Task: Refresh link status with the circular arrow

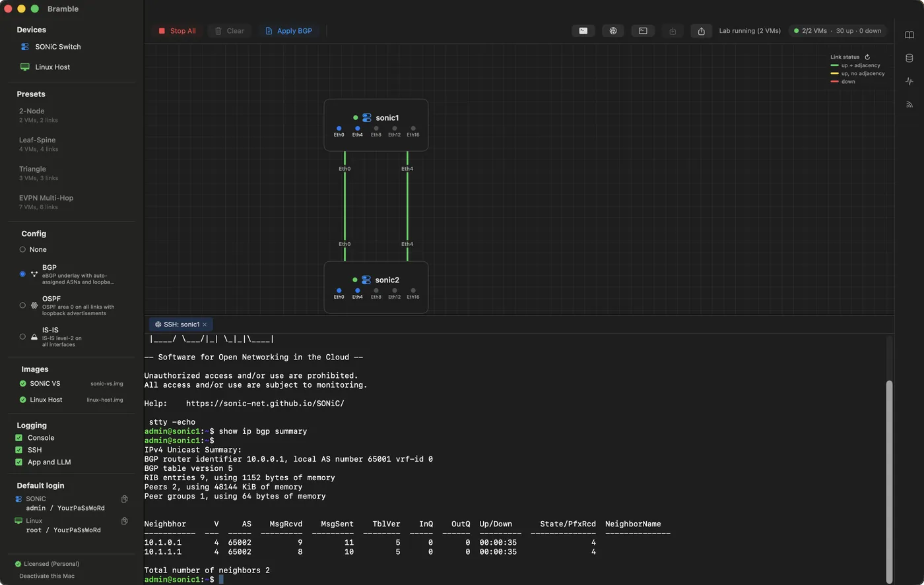Action: coord(867,57)
